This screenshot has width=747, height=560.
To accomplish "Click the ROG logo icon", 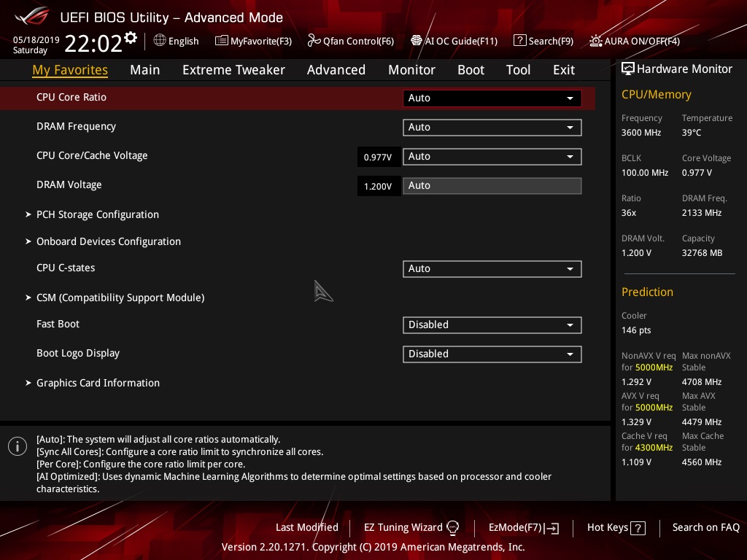I will [x=32, y=16].
